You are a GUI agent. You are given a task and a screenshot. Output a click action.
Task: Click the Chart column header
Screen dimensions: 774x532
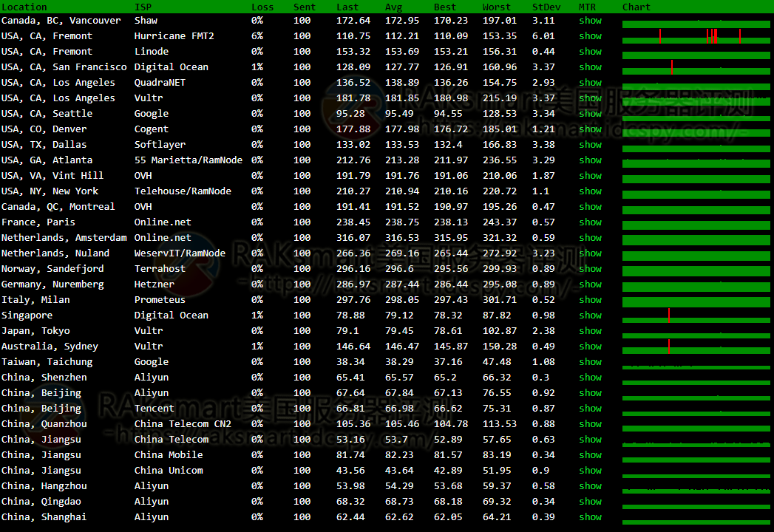(x=636, y=7)
